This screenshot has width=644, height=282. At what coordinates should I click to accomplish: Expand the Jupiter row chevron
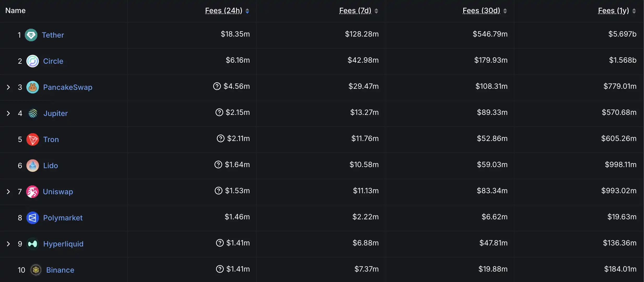pyautogui.click(x=8, y=113)
